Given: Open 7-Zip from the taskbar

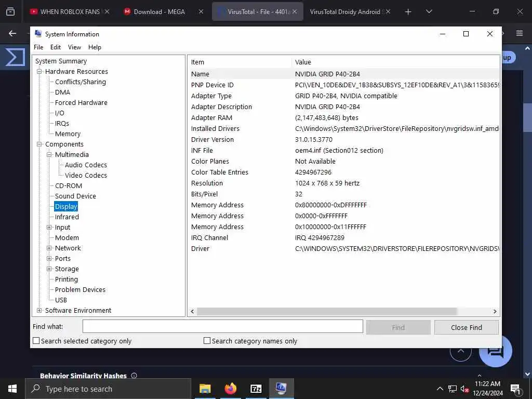Looking at the screenshot, I should (256, 389).
